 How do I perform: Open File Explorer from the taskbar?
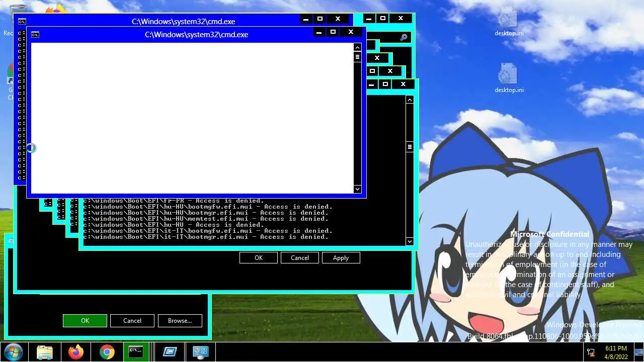coord(45,352)
